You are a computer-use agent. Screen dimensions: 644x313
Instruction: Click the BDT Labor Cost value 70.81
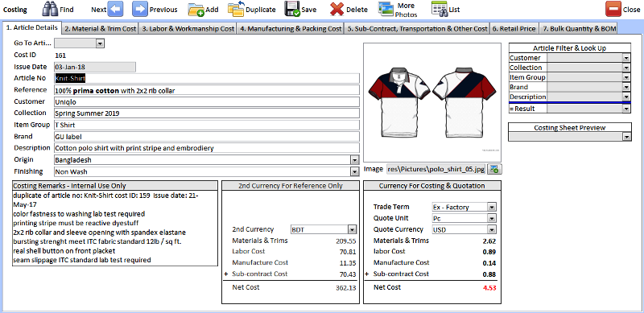(x=348, y=252)
